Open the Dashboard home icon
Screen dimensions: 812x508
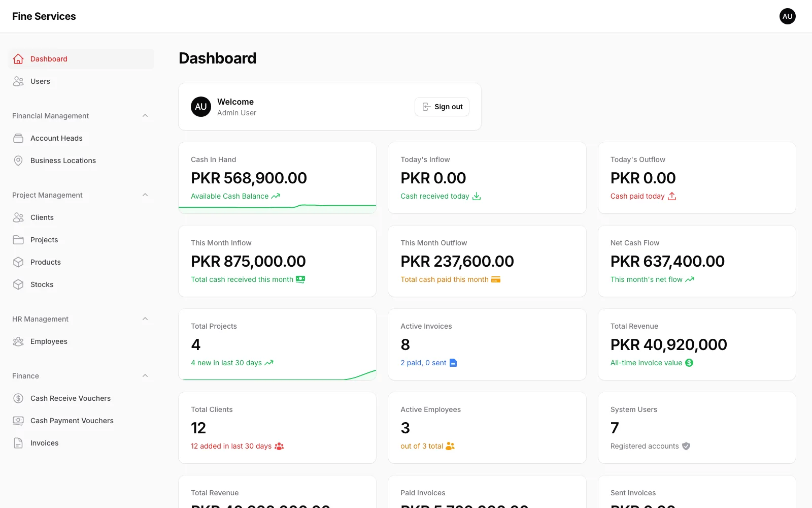point(18,59)
